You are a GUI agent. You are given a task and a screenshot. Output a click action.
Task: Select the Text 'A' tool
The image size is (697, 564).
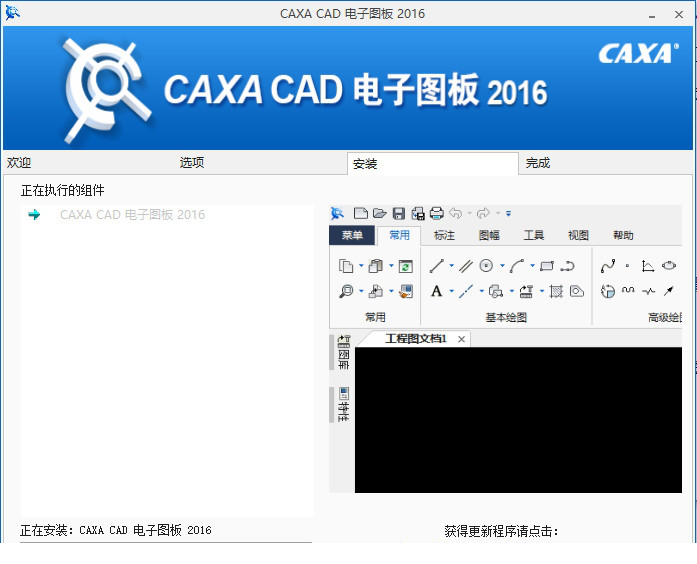437,291
